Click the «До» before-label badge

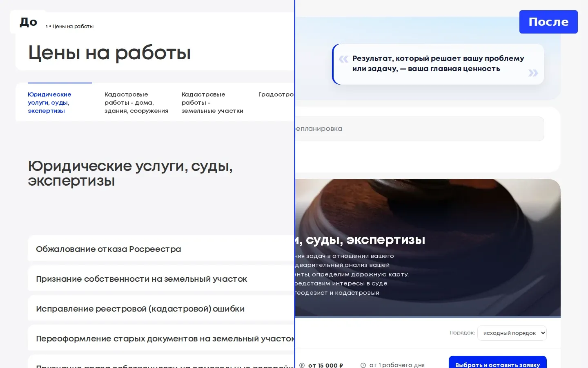click(x=28, y=22)
